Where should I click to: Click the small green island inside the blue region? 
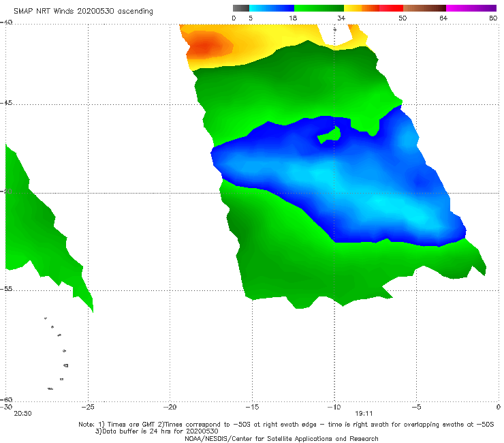tap(330, 135)
